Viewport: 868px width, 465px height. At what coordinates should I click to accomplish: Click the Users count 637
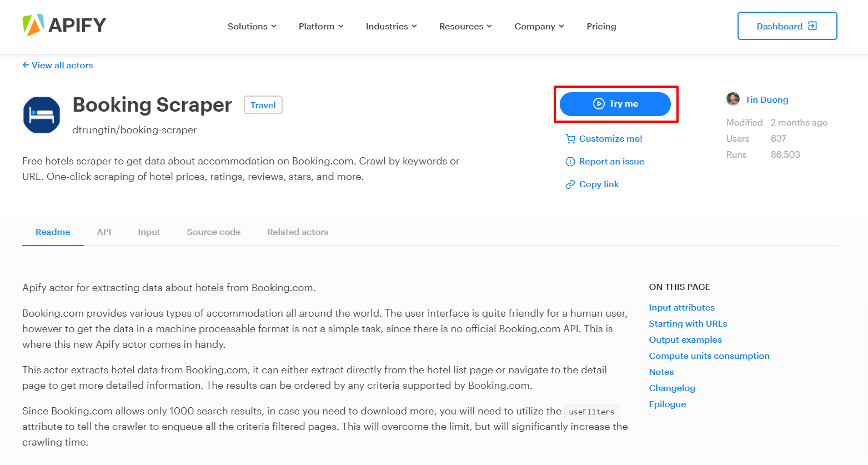pos(779,139)
